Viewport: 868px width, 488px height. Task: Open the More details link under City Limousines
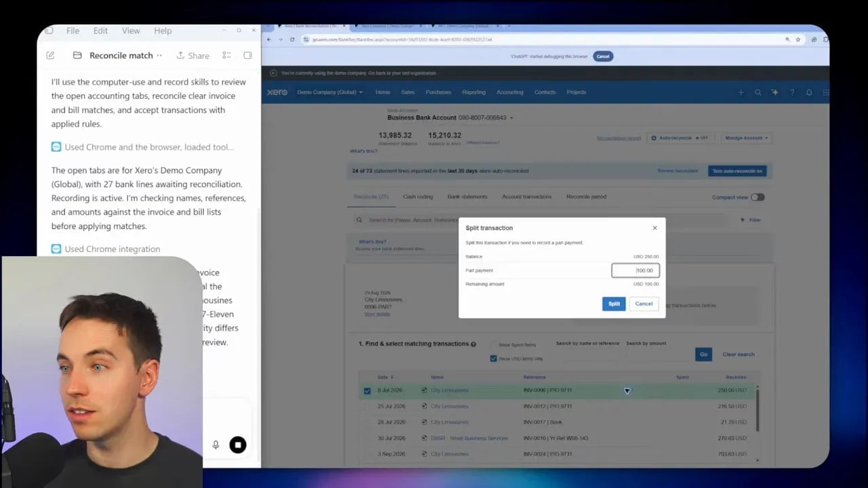tap(377, 314)
